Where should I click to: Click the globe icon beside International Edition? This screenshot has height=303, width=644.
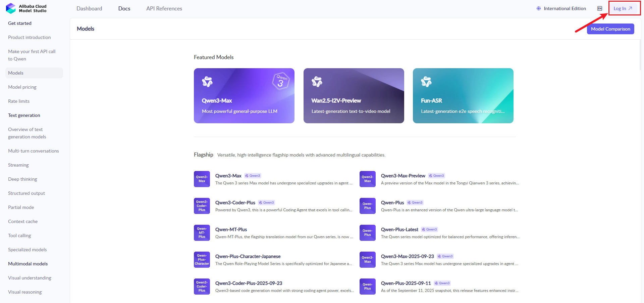tap(538, 8)
